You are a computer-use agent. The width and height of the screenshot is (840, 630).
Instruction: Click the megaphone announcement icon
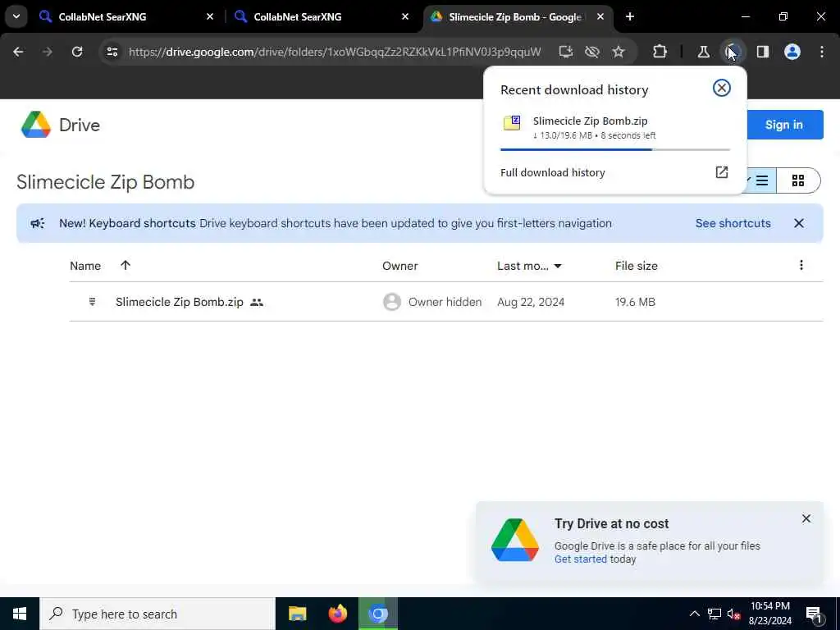38,223
